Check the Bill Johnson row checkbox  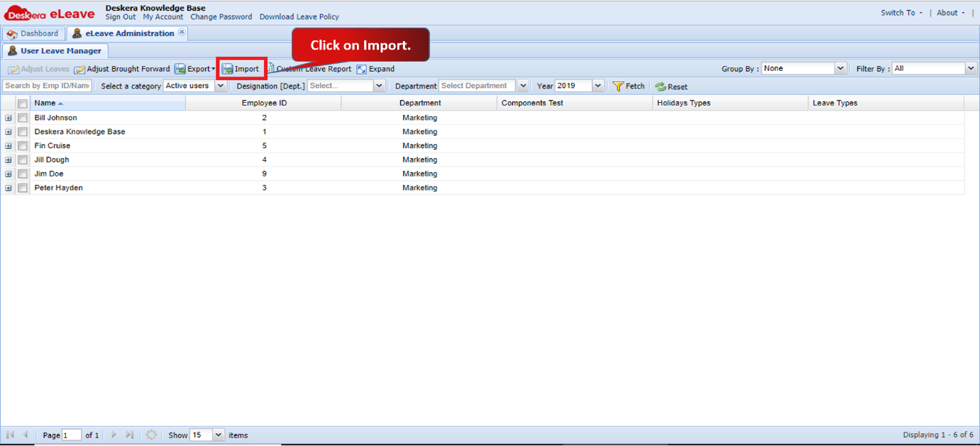click(x=23, y=118)
